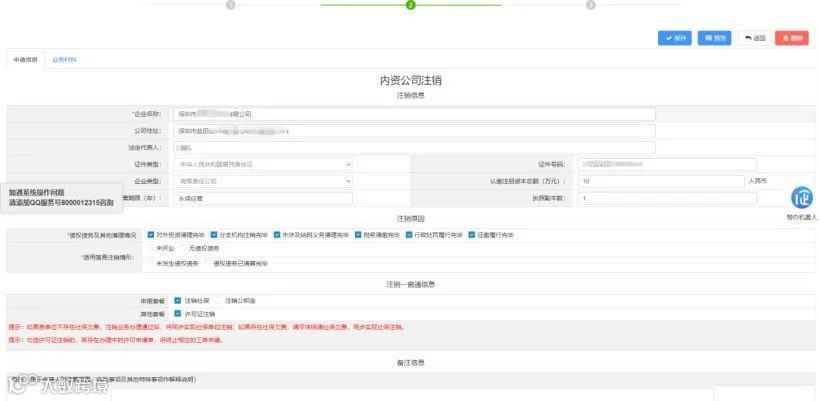Uncheck 未涉及纳税义务清理完毕 checkbox
This screenshot has height=401, width=820.
pos(277,235)
